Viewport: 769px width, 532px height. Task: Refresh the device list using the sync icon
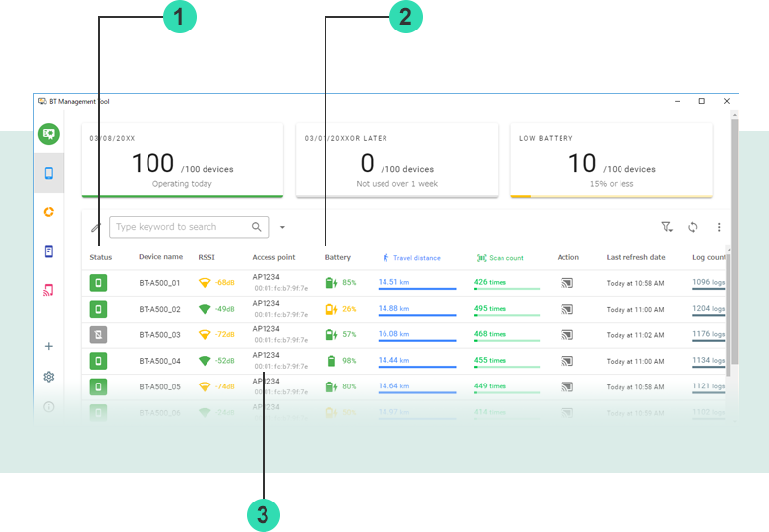click(x=692, y=227)
